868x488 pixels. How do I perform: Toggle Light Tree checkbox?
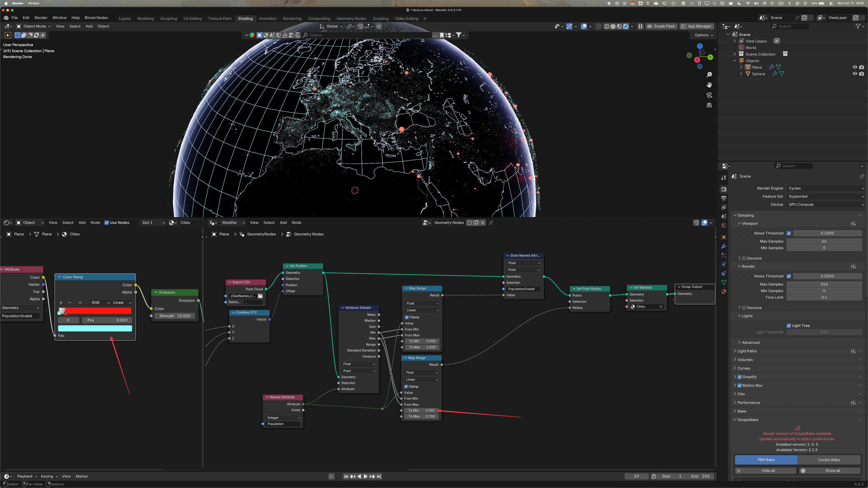(789, 326)
